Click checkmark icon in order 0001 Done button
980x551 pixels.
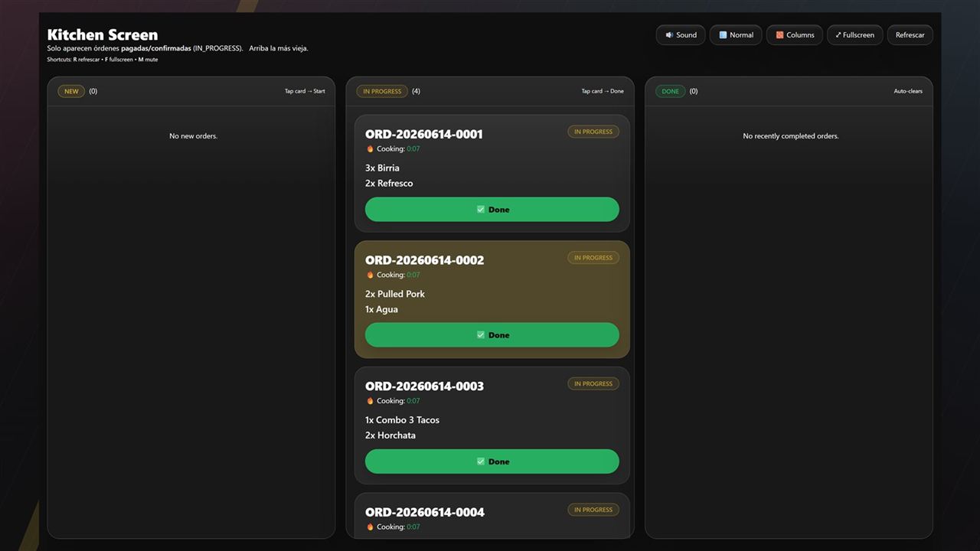[481, 210]
